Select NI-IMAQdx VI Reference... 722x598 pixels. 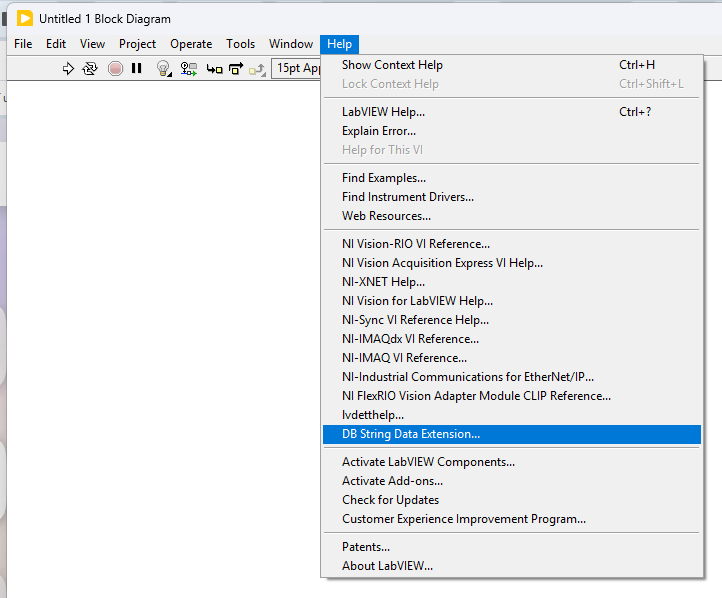pyautogui.click(x=512, y=339)
